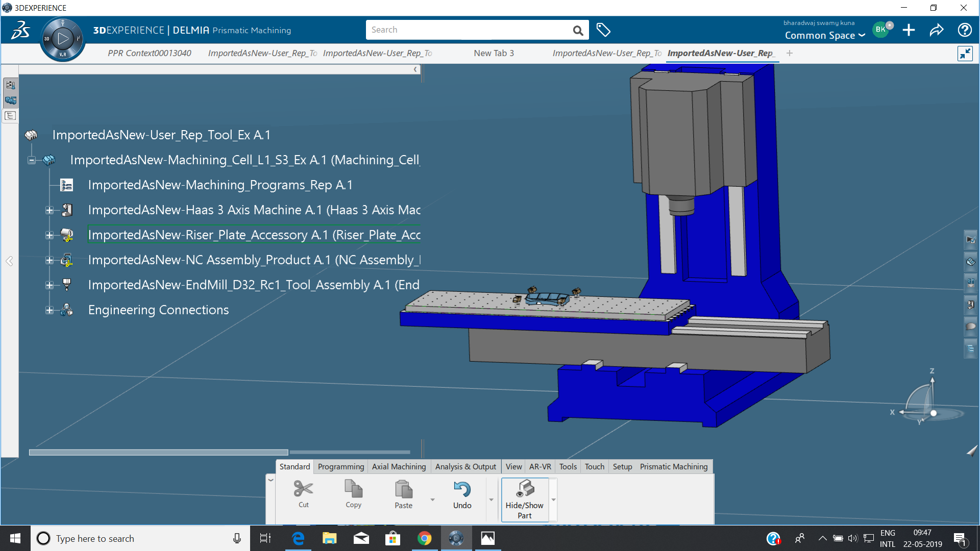Collapse the Machining_Cell node
The image size is (980, 551).
[x=32, y=160]
